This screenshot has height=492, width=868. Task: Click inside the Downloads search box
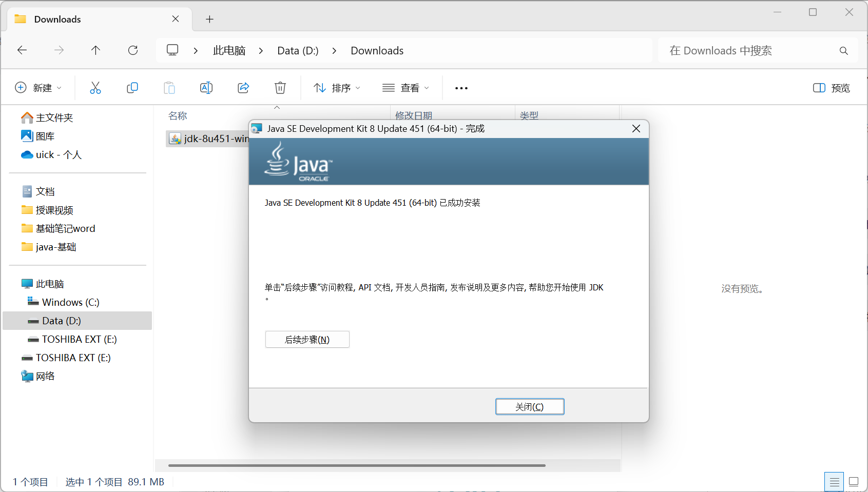pyautogui.click(x=744, y=50)
